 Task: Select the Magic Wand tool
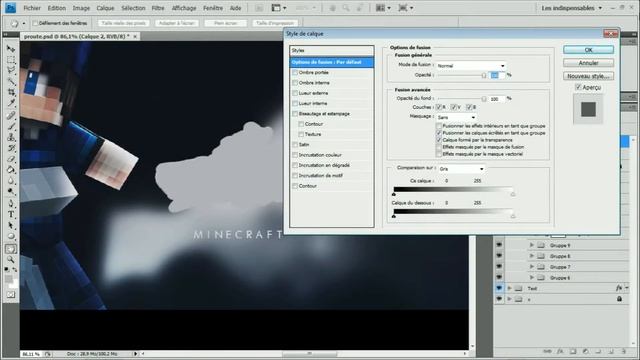(11, 81)
